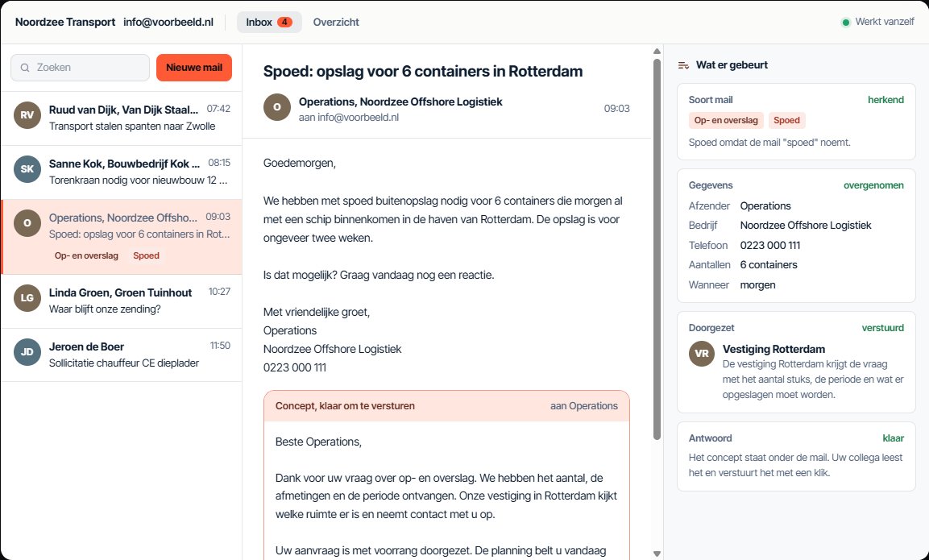The image size is (929, 560).
Task: Click the JD avatar of Jeroen de Boer
Action: click(27, 352)
